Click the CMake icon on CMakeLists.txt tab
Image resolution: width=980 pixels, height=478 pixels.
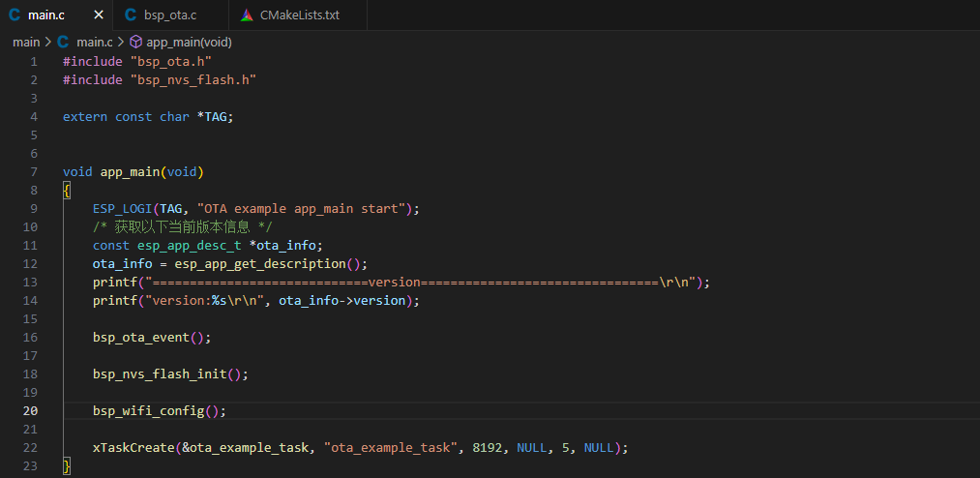(x=247, y=15)
